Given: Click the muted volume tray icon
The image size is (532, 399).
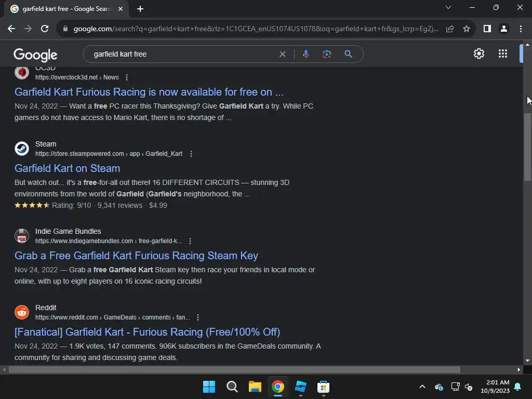Looking at the screenshot, I should 469,387.
